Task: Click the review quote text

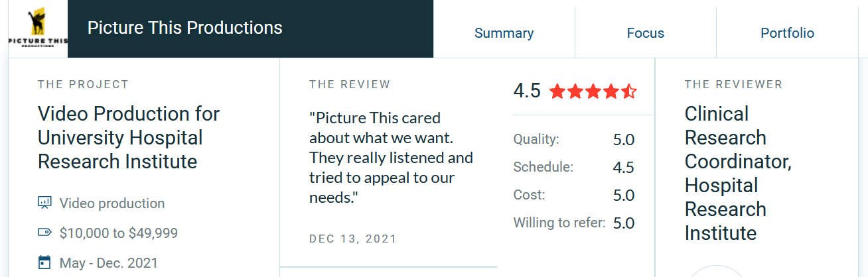Action: [x=391, y=158]
